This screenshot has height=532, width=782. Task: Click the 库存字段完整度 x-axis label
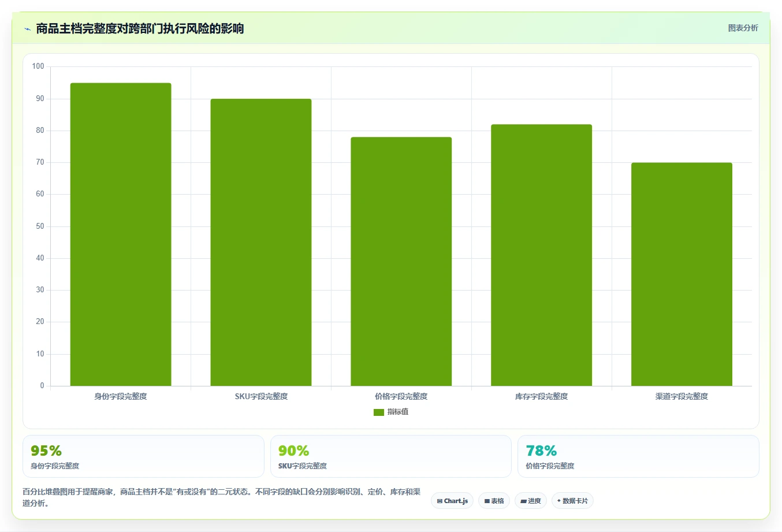pos(542,396)
